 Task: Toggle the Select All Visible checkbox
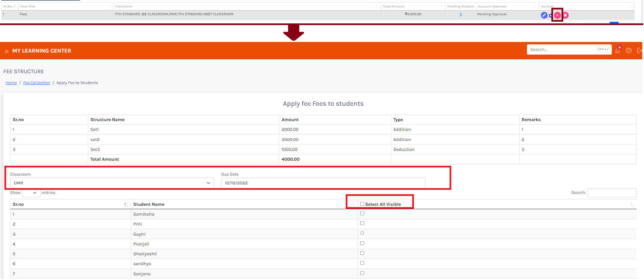pyautogui.click(x=362, y=204)
